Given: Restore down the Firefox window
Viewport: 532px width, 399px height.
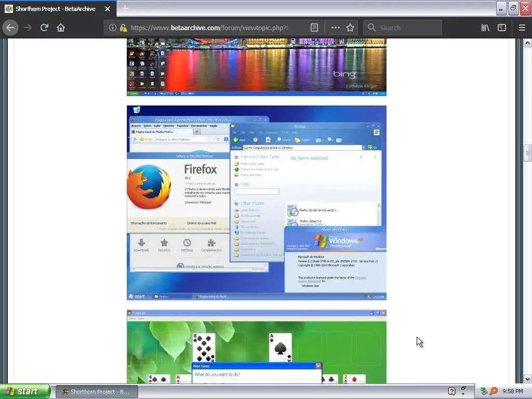Looking at the screenshot, I should [513, 8].
